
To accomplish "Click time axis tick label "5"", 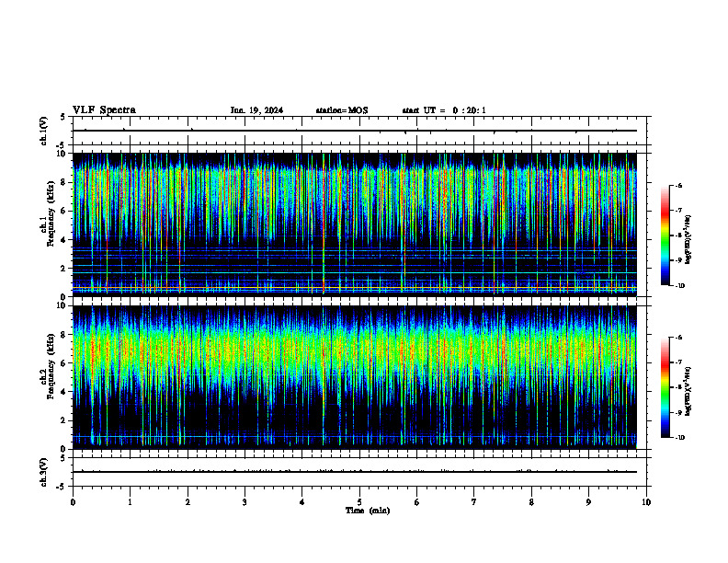I will [359, 502].
